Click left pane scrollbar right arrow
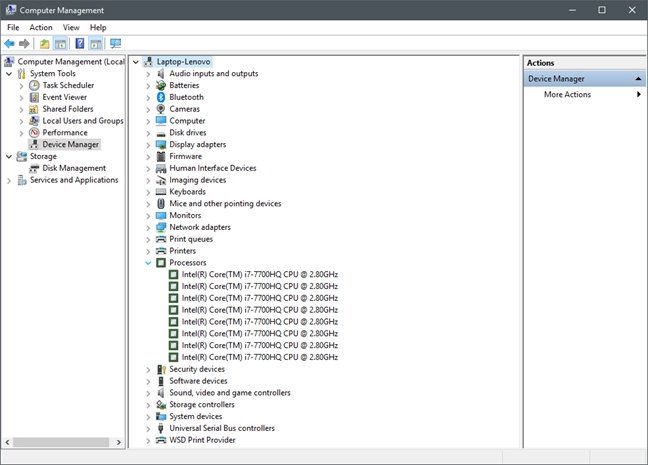 click(119, 442)
